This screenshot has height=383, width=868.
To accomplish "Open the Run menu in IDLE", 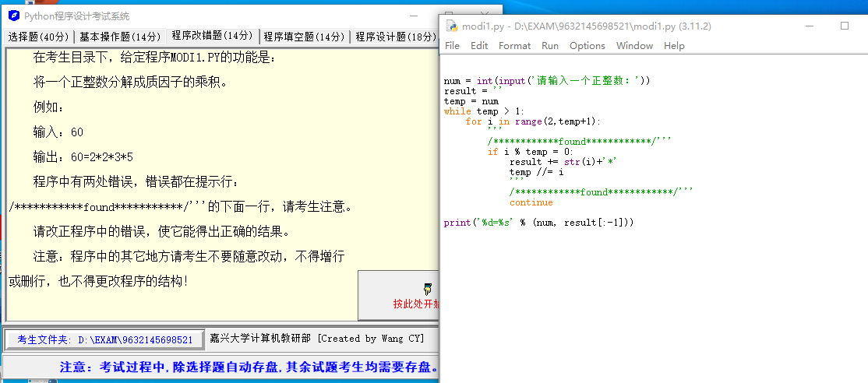I will 549,46.
